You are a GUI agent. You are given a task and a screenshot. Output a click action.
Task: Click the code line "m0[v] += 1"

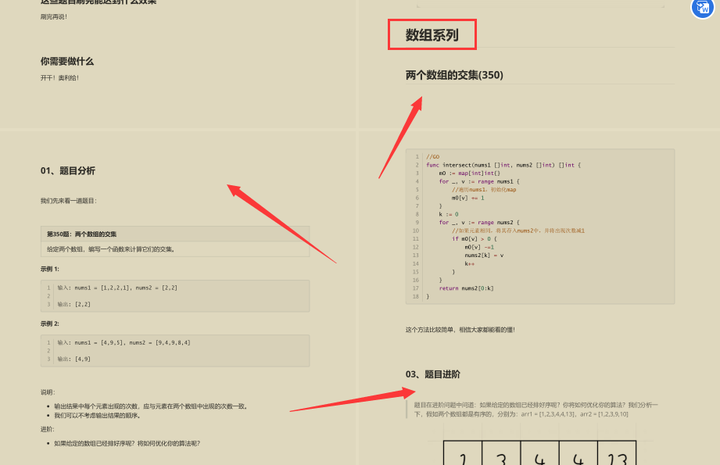(x=468, y=198)
